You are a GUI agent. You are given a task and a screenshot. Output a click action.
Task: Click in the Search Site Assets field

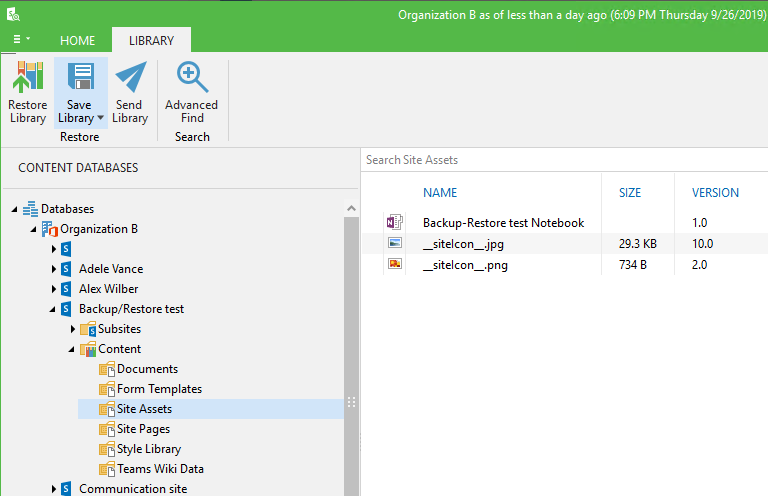[x=564, y=160]
